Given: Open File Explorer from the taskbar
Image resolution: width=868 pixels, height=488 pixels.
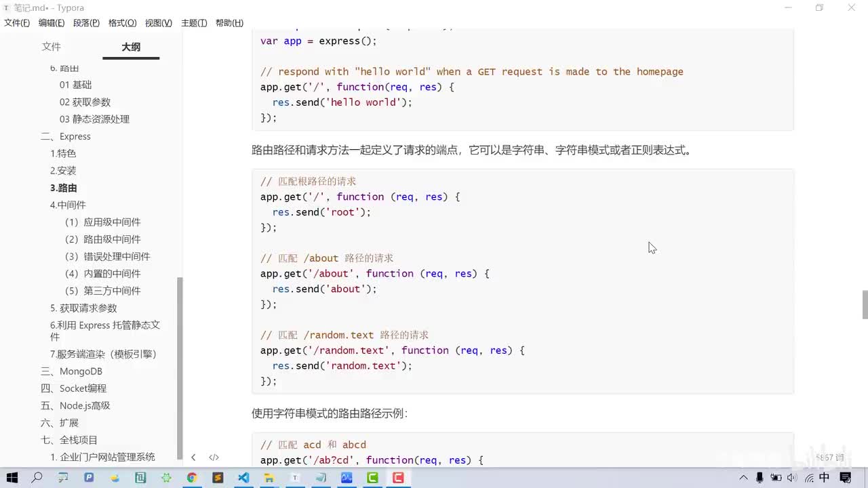Looking at the screenshot, I should [269, 478].
